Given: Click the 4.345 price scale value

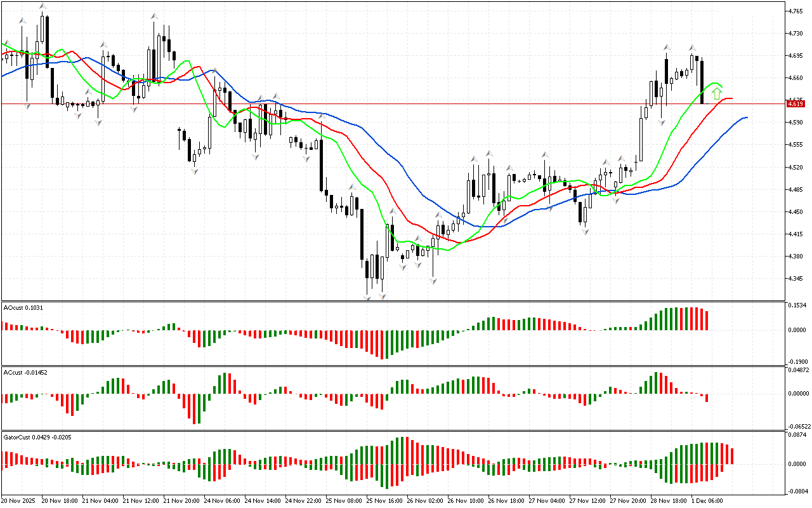Looking at the screenshot, I should pos(794,278).
